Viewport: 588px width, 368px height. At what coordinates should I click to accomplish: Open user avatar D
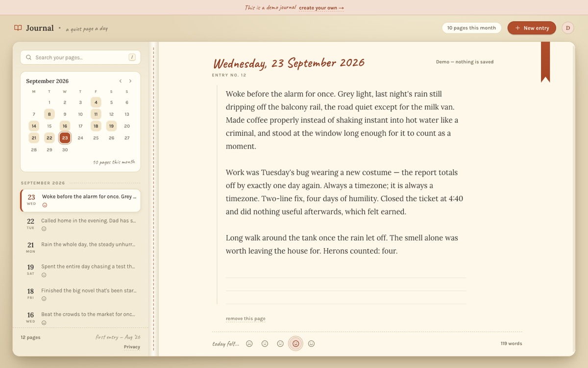(567, 28)
